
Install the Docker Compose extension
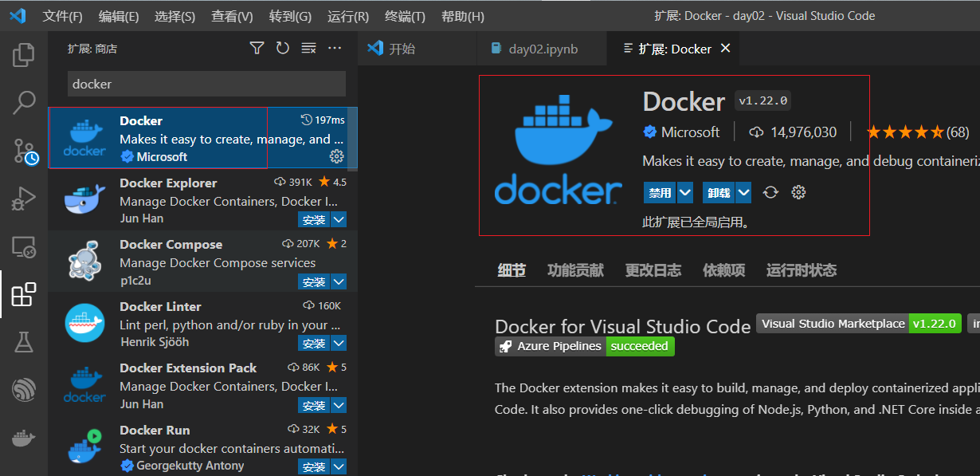coord(315,281)
